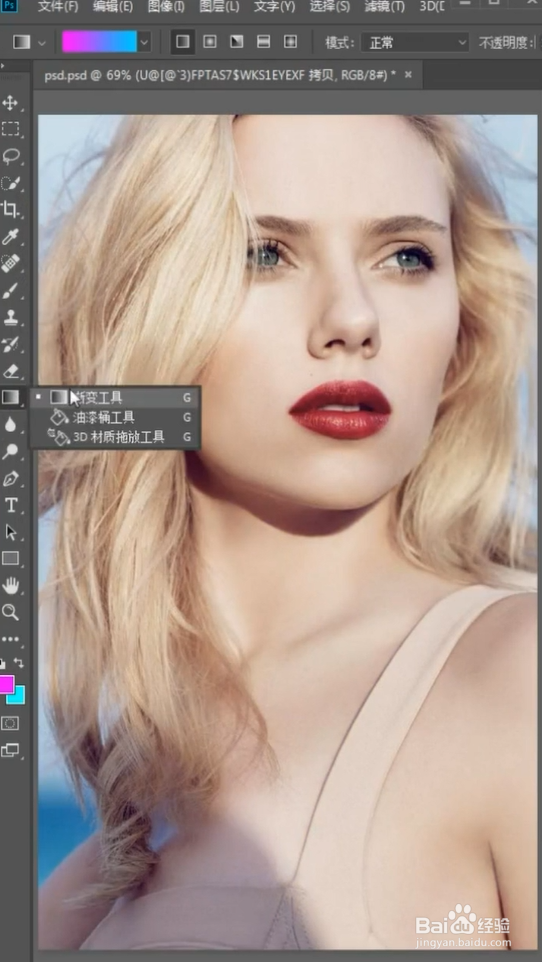
Task: Select the Rectangle shape tool
Action: pos(10,558)
